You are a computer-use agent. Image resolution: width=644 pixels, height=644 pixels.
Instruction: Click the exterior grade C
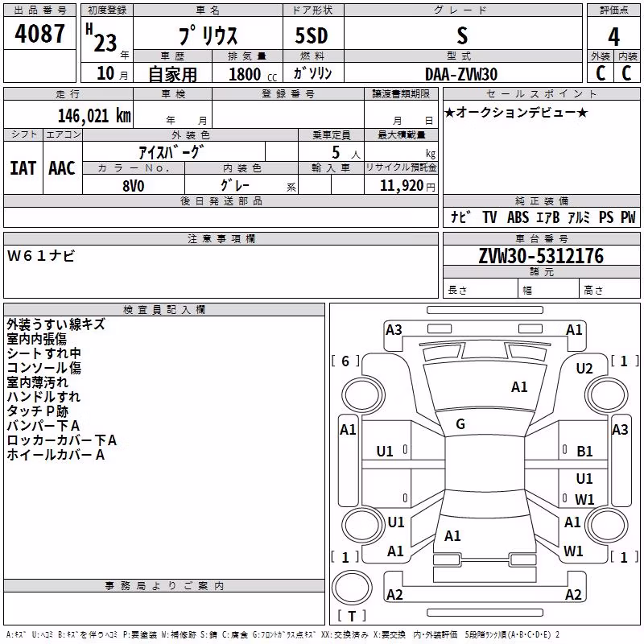click(601, 73)
